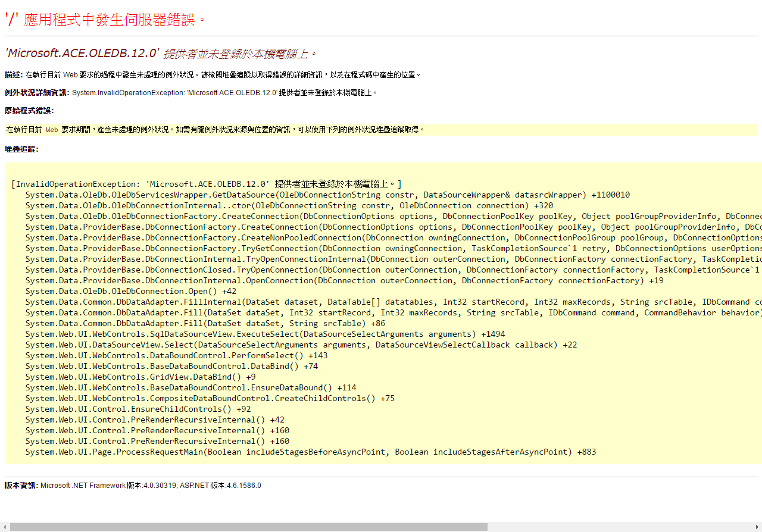This screenshot has width=762, height=532.
Task: Select the red page title heading
Action: point(105,18)
